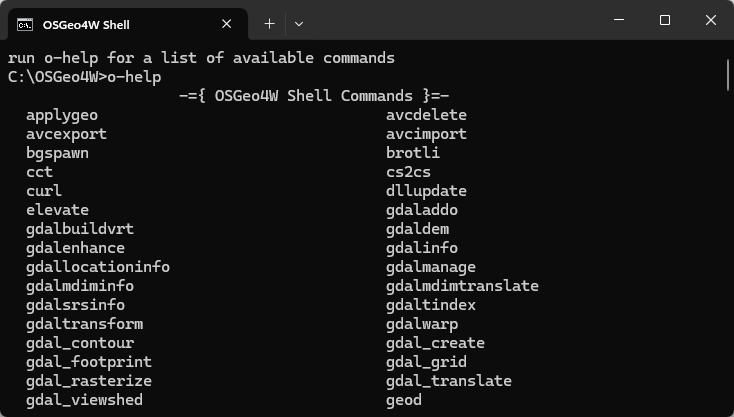The height and width of the screenshot is (417, 734).
Task: Click the o-help command on the prompt line
Action: pos(134,77)
